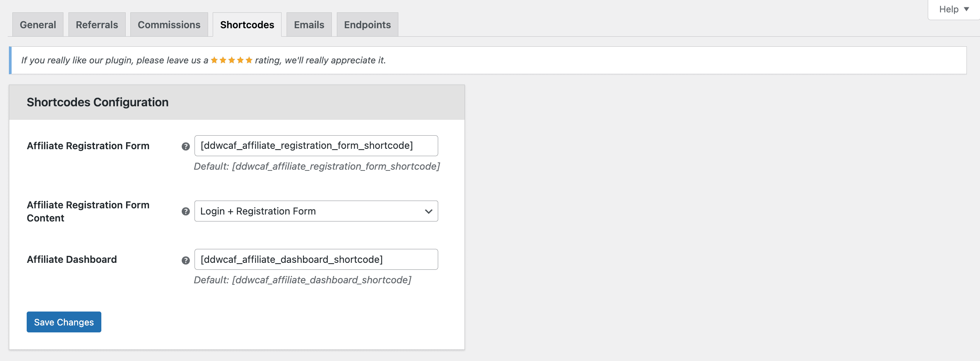
Task: Select the Shortcodes tab
Action: pyautogui.click(x=247, y=25)
